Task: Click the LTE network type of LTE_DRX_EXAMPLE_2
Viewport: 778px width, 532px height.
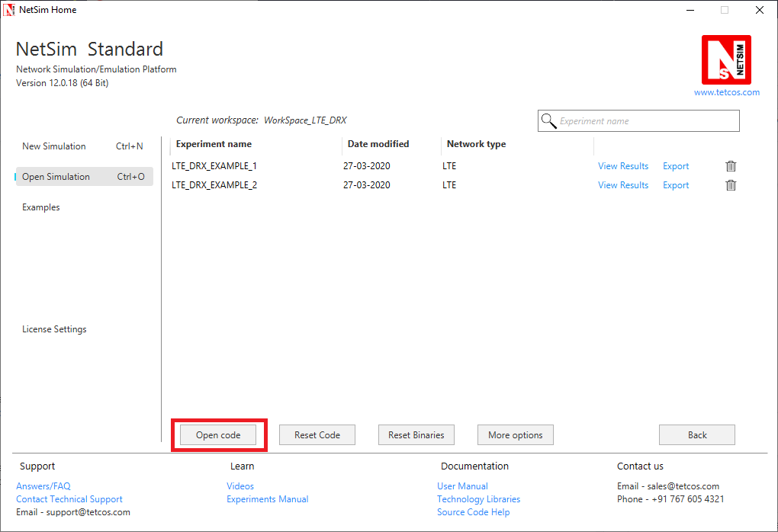Action: tap(449, 185)
